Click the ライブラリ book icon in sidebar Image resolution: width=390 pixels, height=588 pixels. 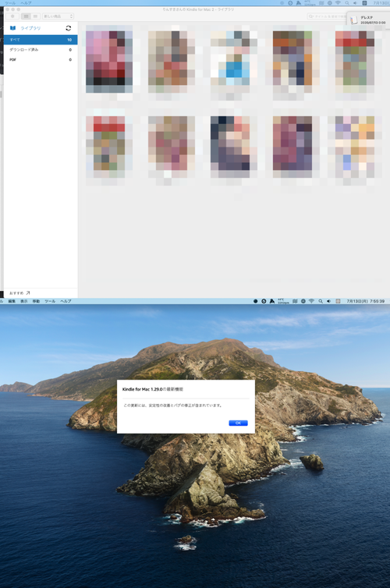pyautogui.click(x=12, y=28)
